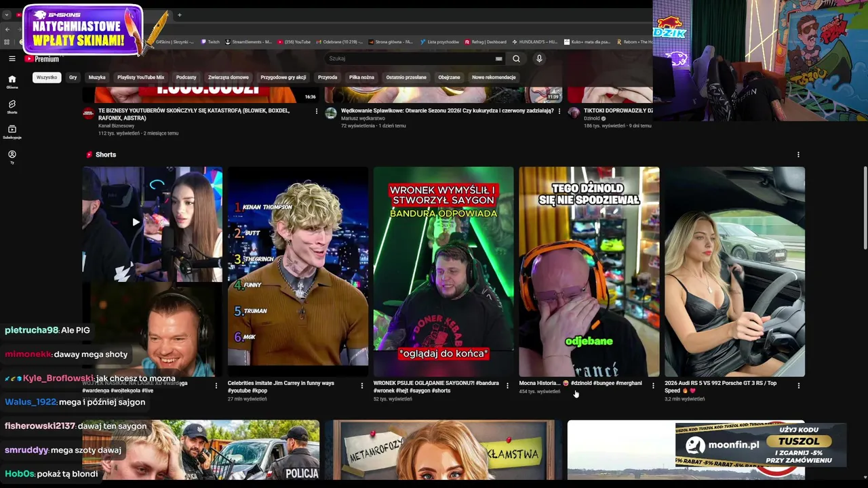Screen dimensions: 868x488
Task: Open Jim Carrey imitation short thumbnail
Action: point(298,271)
